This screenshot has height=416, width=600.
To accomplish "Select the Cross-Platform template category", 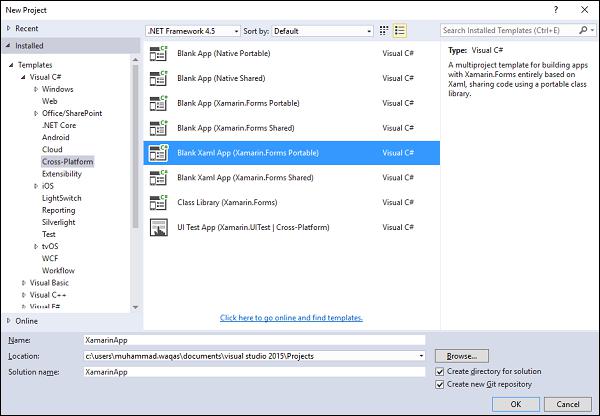I will (67, 162).
